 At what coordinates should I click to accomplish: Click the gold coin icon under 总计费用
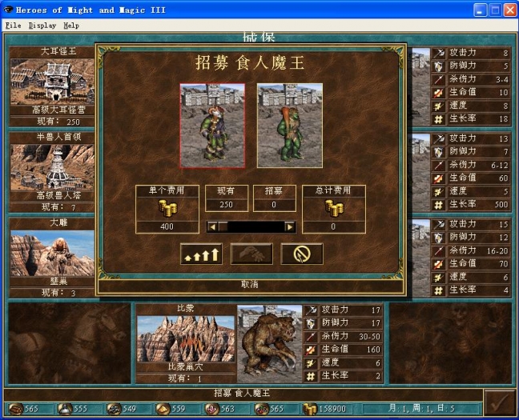(x=334, y=209)
